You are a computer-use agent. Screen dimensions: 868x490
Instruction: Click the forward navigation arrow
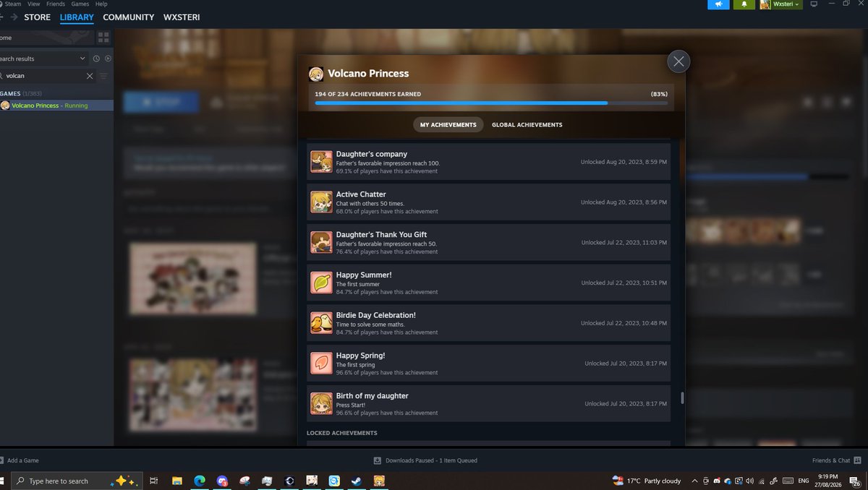tap(14, 17)
